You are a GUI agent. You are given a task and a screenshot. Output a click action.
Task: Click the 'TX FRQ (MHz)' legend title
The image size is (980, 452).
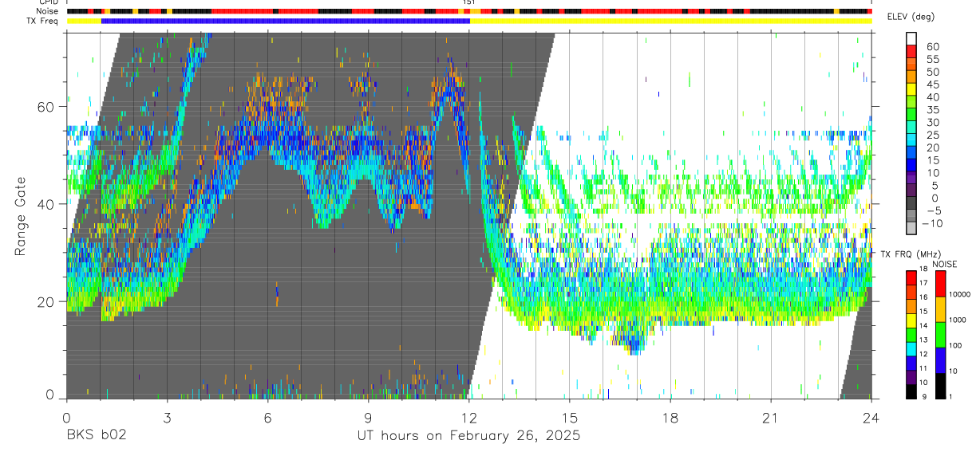[x=912, y=254]
